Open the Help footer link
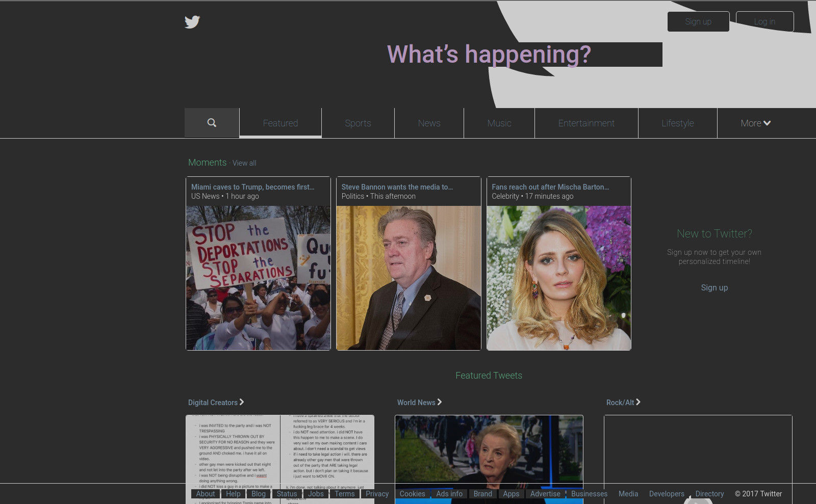 tap(233, 494)
